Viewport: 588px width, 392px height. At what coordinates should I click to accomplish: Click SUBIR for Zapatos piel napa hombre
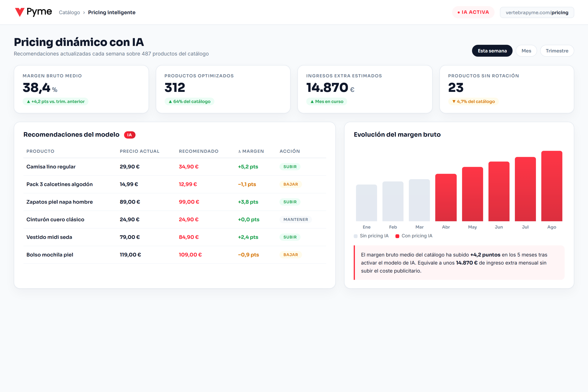tap(290, 202)
